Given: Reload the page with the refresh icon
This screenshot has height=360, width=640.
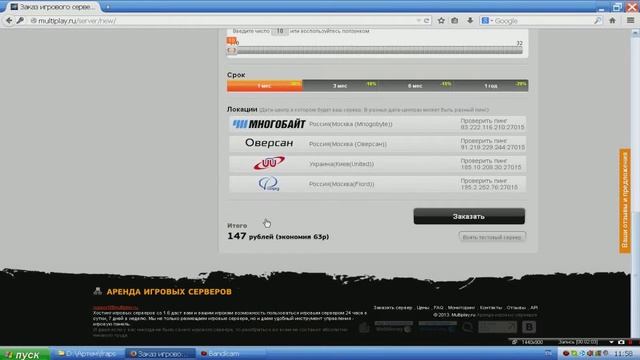Looking at the screenshot, I should (427, 20).
